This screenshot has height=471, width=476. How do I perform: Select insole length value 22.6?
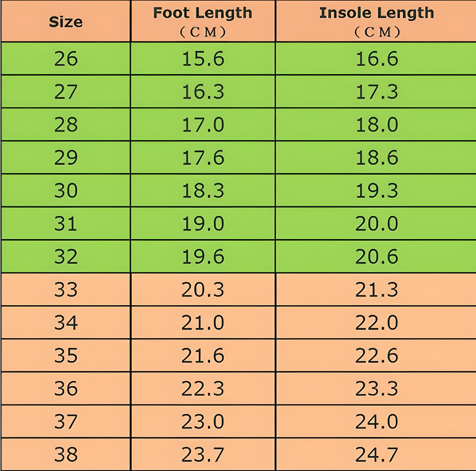point(376,356)
